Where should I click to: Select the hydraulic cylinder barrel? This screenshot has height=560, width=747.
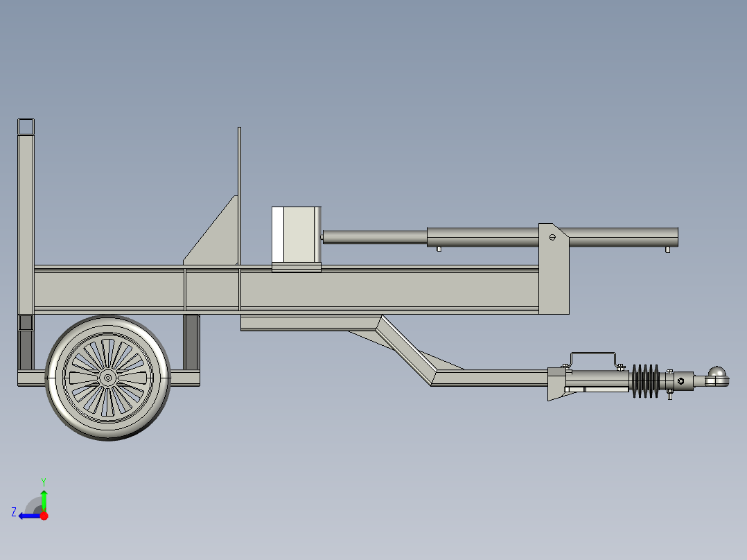(553, 237)
